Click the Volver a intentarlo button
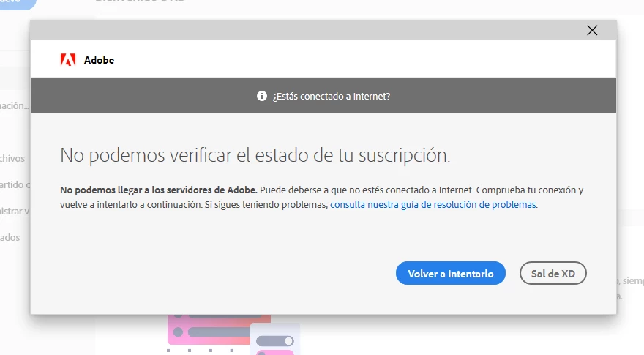 [x=451, y=273]
